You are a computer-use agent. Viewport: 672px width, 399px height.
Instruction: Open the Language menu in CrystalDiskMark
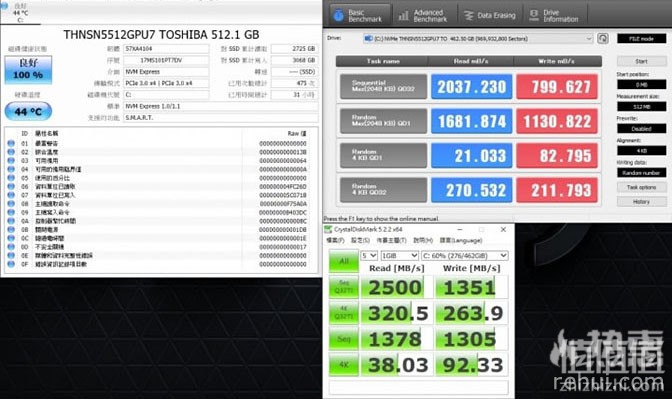[x=461, y=240]
